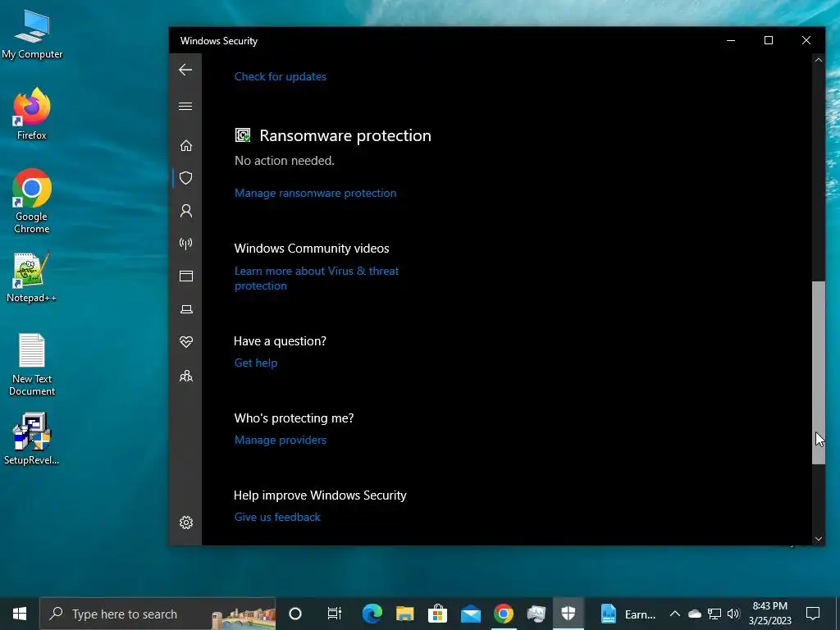This screenshot has width=840, height=630.
Task: Select the Notepad++ desktop shortcut
Action: point(32,277)
